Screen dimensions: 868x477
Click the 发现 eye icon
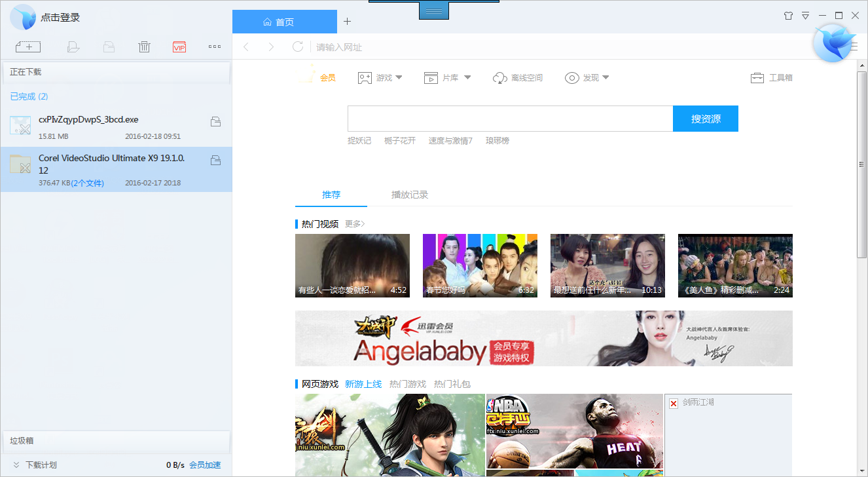pos(571,78)
